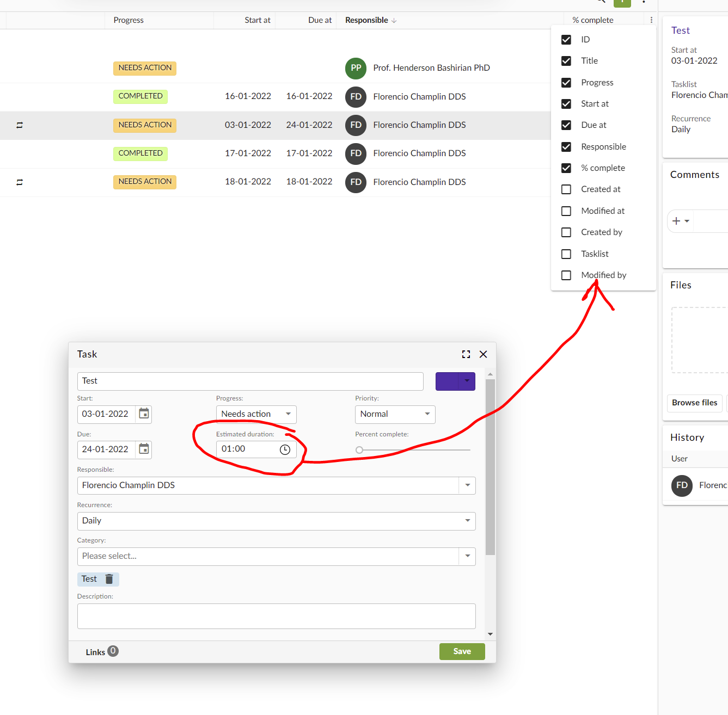Screen dimensions: 728x715
Task: Enable the Modified by column
Action: pyautogui.click(x=566, y=275)
